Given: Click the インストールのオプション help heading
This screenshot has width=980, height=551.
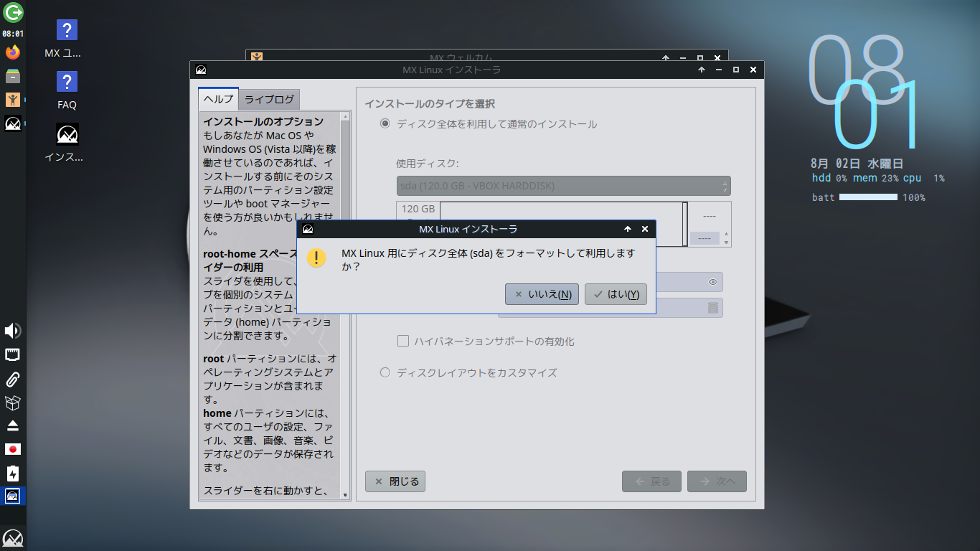Looking at the screenshot, I should pos(263,121).
